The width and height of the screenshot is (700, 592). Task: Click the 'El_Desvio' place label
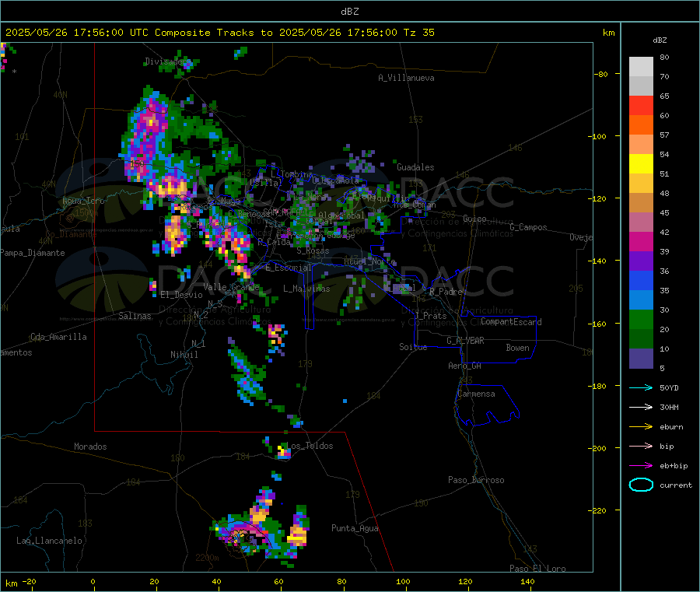coord(181,295)
